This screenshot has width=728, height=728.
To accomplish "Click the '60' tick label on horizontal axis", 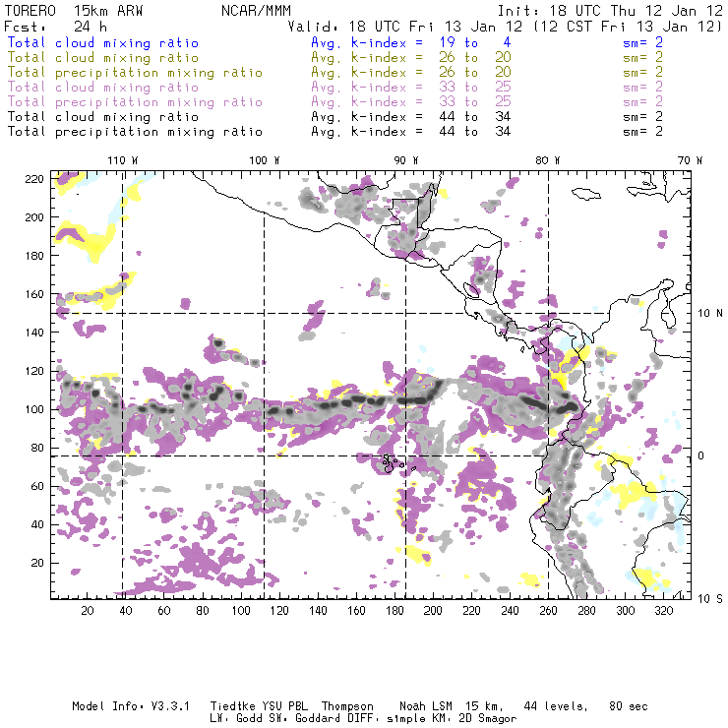I will click(164, 611).
